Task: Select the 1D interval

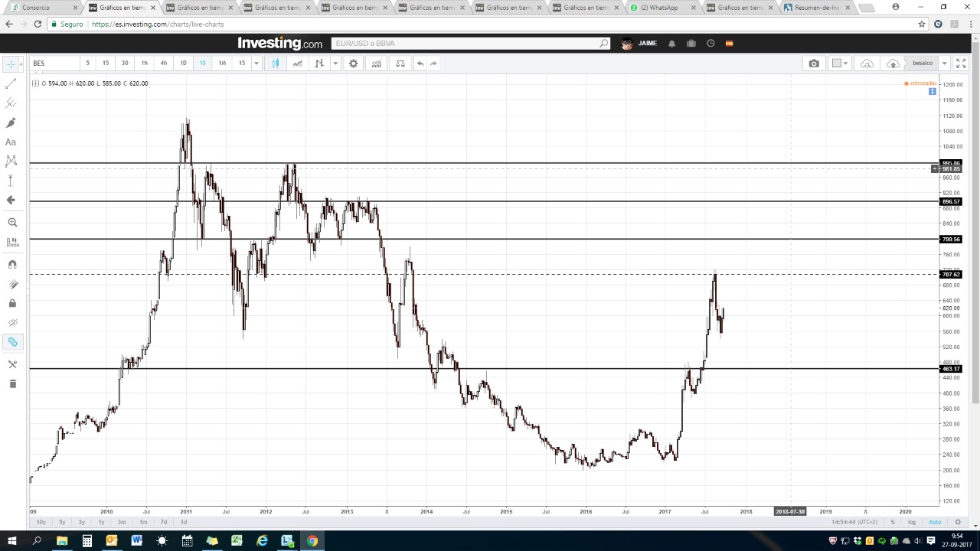Action: tap(183, 64)
